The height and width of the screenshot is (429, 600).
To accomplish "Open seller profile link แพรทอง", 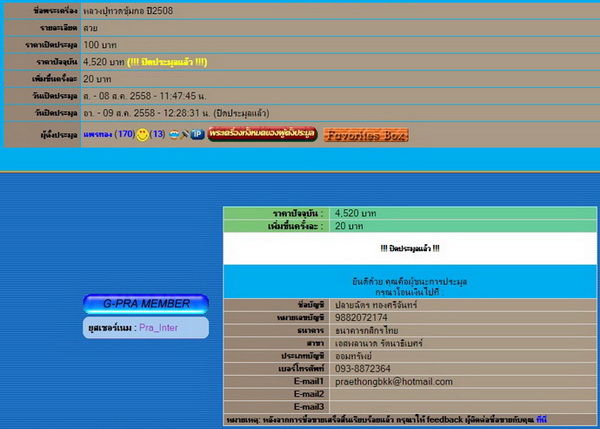I will [97, 134].
